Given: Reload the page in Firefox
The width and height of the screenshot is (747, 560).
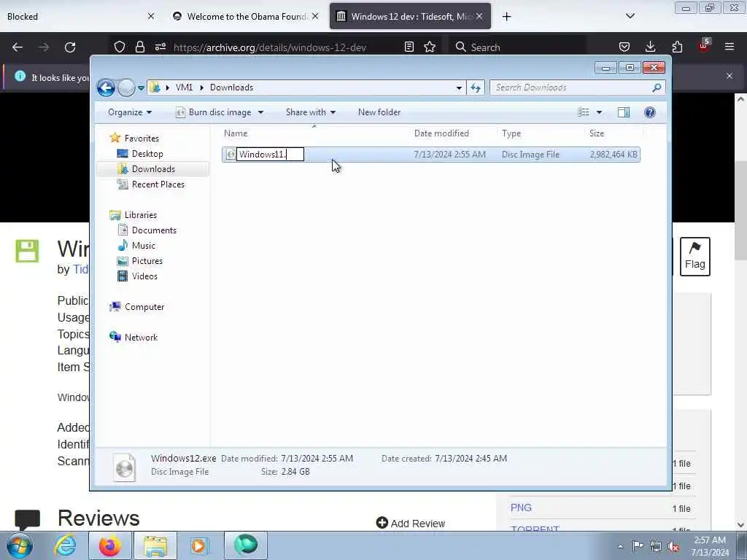Looking at the screenshot, I should [x=70, y=47].
